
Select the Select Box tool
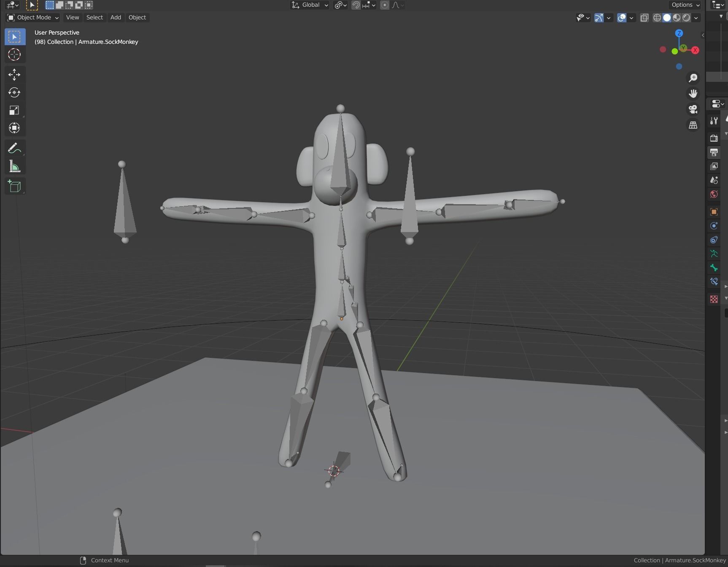click(14, 37)
